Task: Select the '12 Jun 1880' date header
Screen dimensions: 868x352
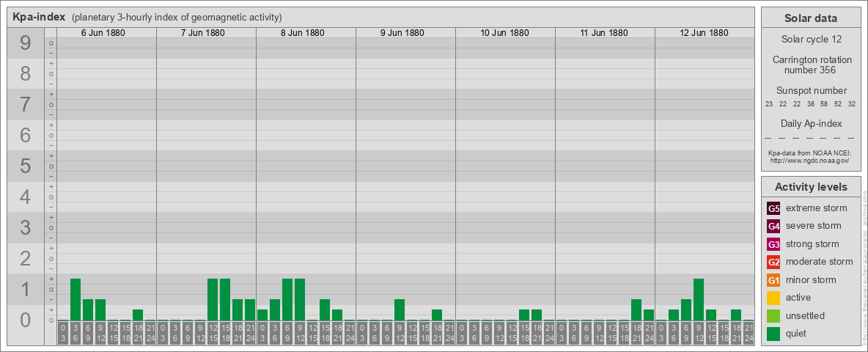Action: 704,33
